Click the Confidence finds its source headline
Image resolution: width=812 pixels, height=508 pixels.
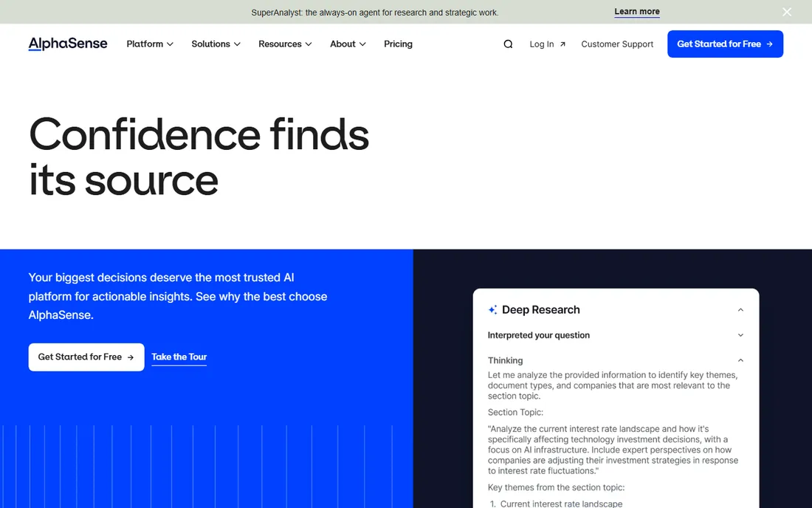coord(199,157)
